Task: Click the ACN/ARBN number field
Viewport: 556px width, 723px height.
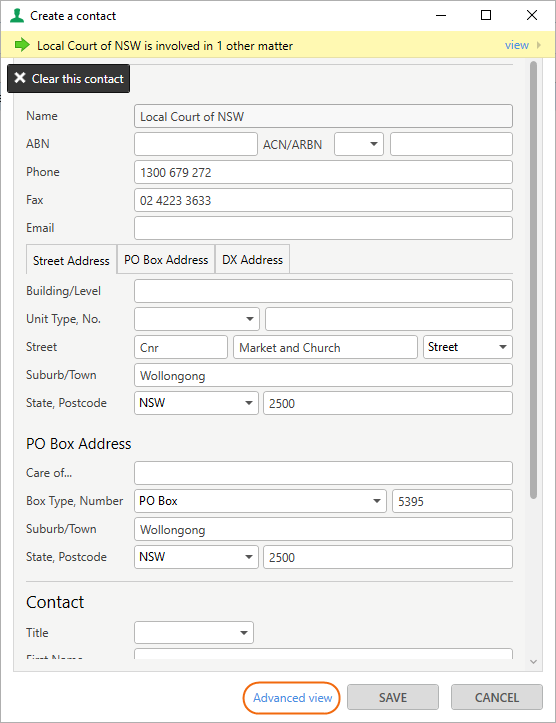Action: pos(451,144)
